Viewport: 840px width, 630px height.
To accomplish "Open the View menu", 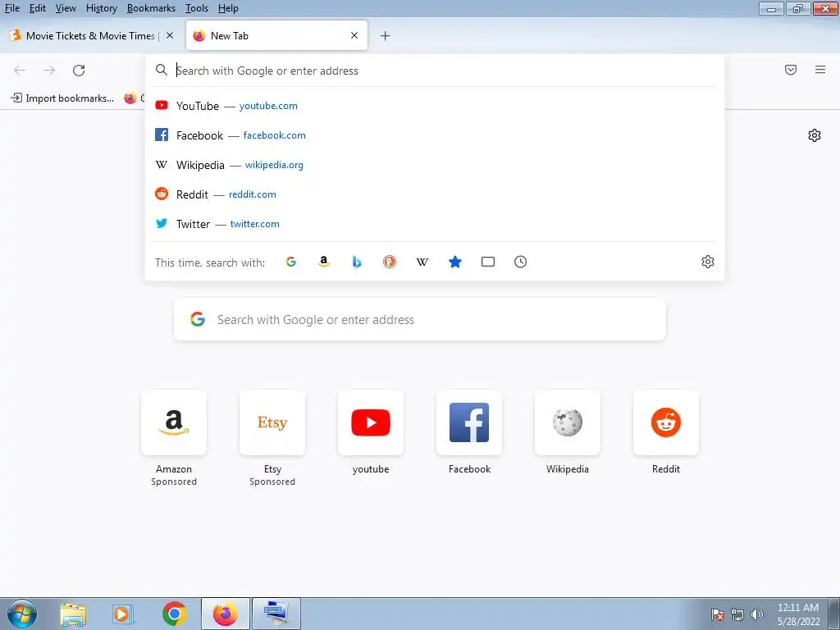I will pyautogui.click(x=66, y=8).
